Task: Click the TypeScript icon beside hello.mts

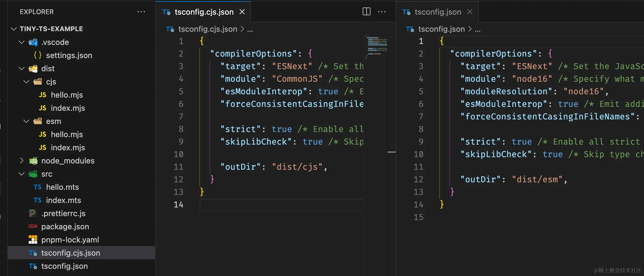Action: 37,187
